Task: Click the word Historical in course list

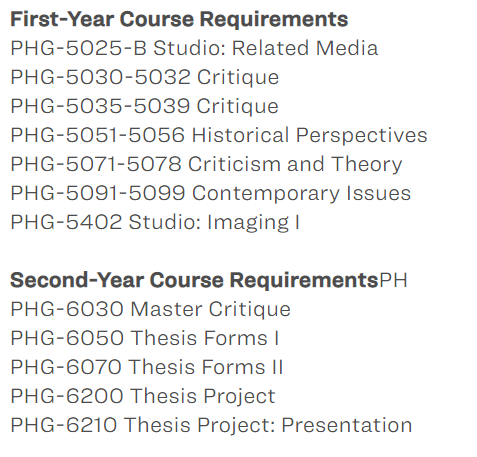Action: pos(240,136)
